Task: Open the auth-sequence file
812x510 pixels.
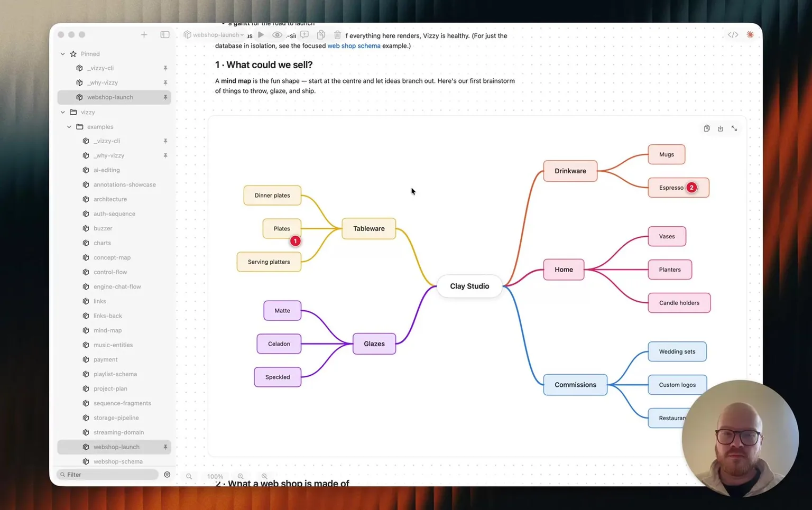Action: (114, 214)
